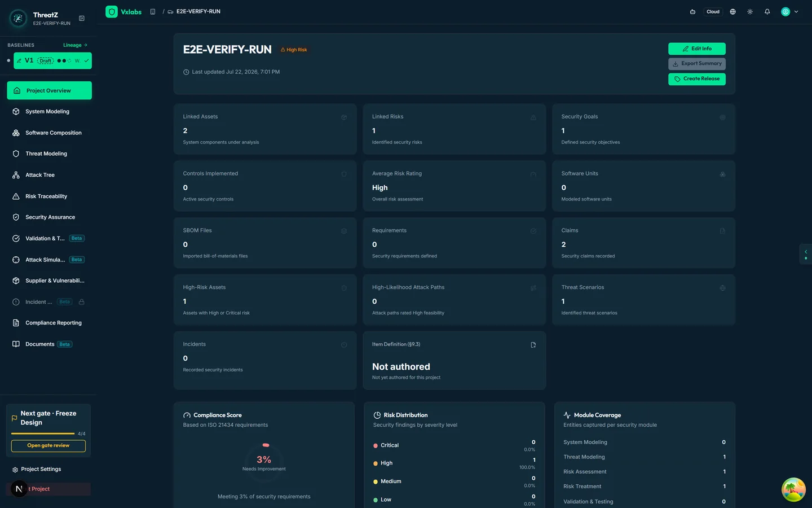Click the Threat Modeling shield icon
Viewport: 812px width, 508px height.
point(16,154)
